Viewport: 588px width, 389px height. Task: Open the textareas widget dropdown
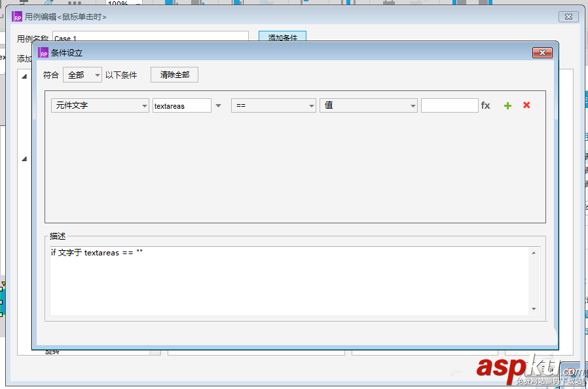click(182, 105)
